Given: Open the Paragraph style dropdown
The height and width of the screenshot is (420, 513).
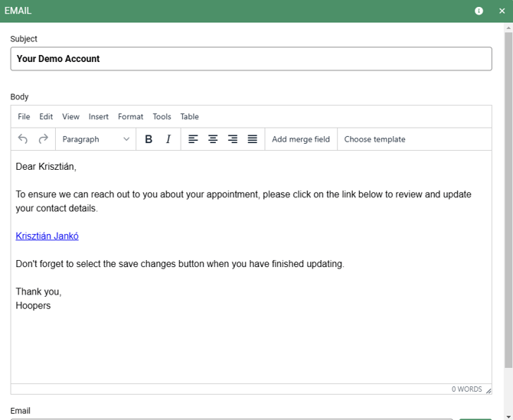Looking at the screenshot, I should (96, 139).
